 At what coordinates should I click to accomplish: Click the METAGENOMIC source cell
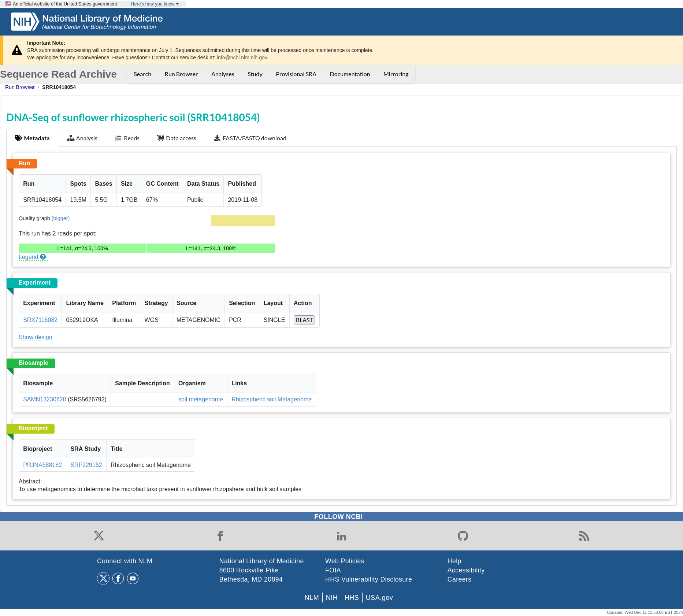pyautogui.click(x=198, y=320)
